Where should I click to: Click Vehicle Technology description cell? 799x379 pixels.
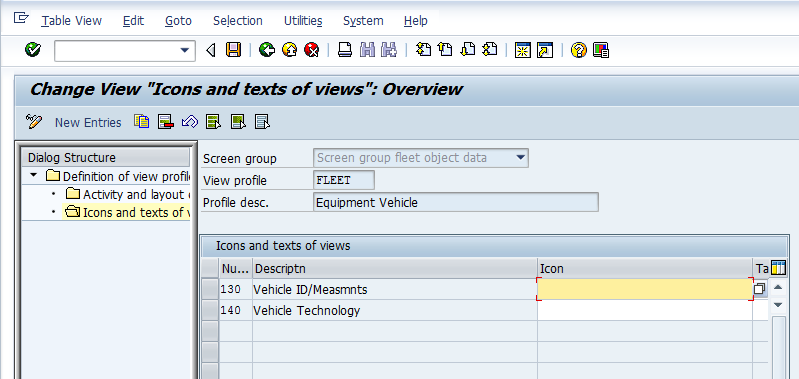click(395, 310)
